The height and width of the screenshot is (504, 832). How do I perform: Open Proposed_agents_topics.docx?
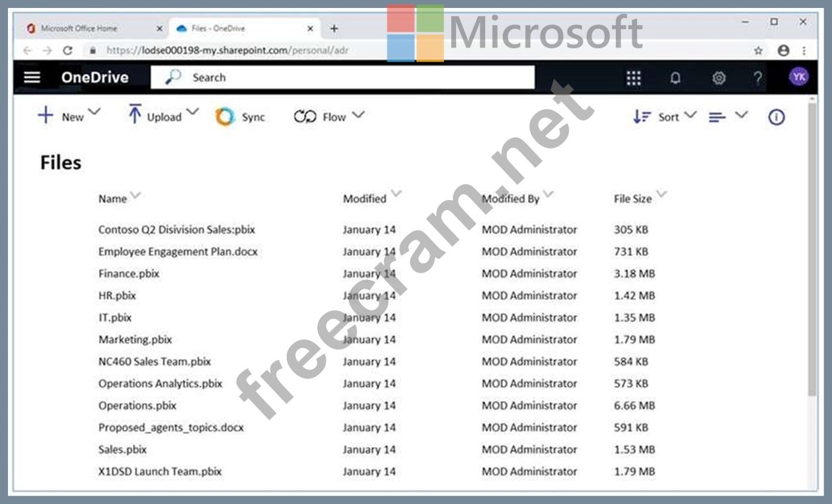171,427
